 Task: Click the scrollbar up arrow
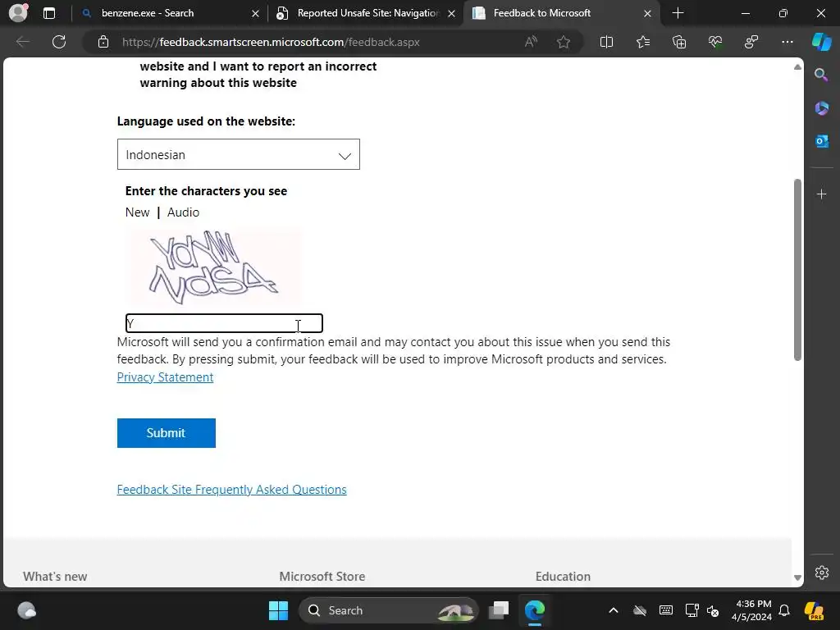coord(797,67)
